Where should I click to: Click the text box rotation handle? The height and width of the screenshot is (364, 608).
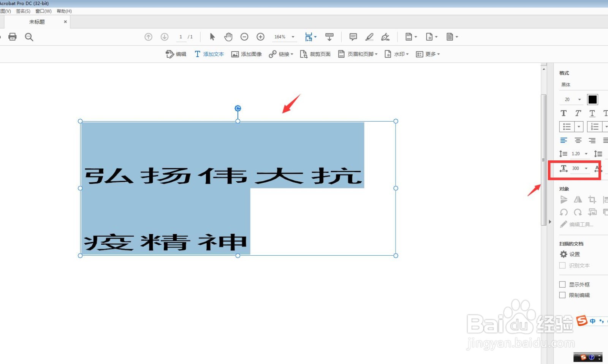pyautogui.click(x=238, y=108)
